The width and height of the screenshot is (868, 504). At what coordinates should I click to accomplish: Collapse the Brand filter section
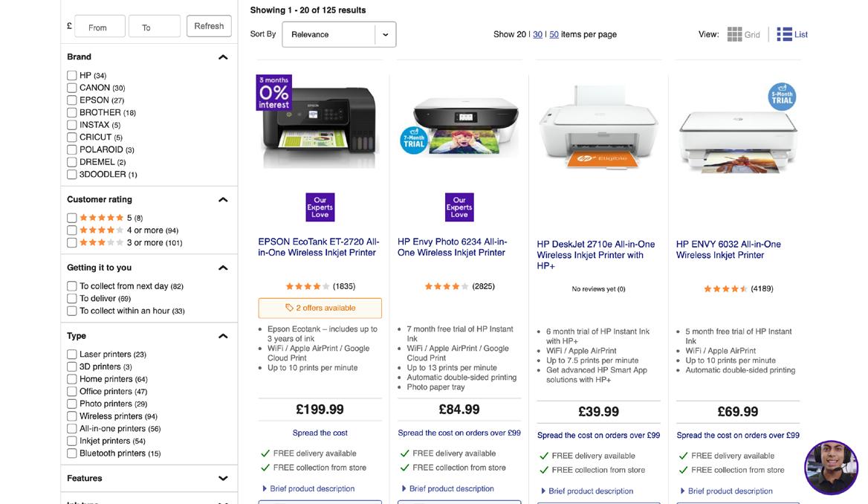[223, 57]
